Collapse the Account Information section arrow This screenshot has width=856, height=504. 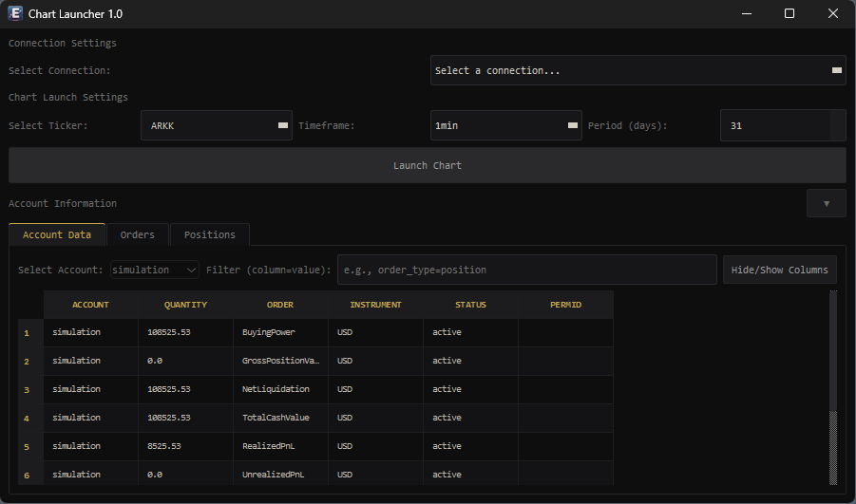coord(826,203)
